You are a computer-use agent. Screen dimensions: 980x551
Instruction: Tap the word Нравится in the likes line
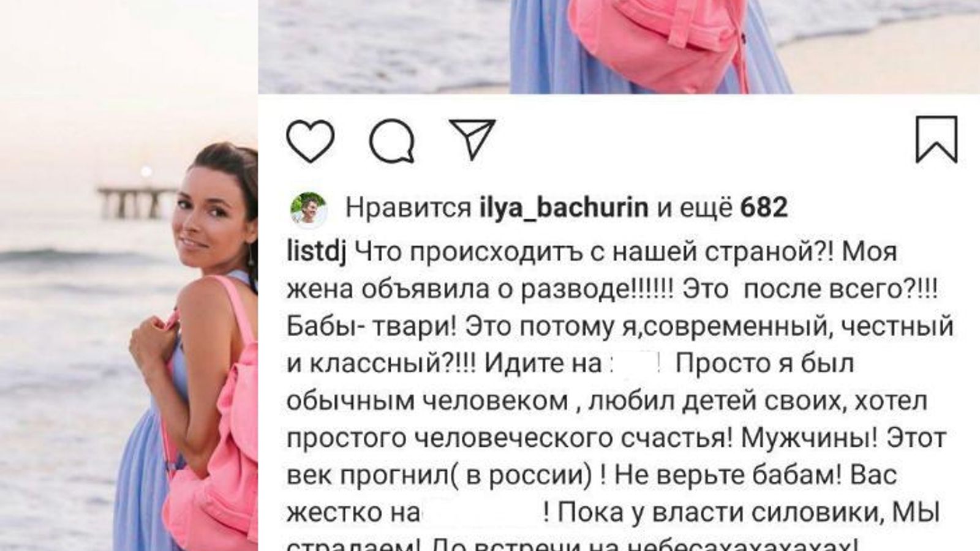pyautogui.click(x=408, y=208)
